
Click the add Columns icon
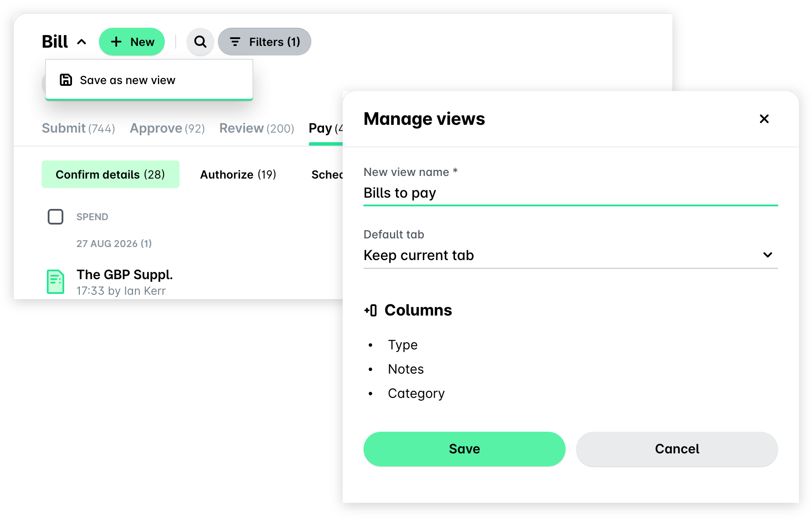click(x=370, y=310)
